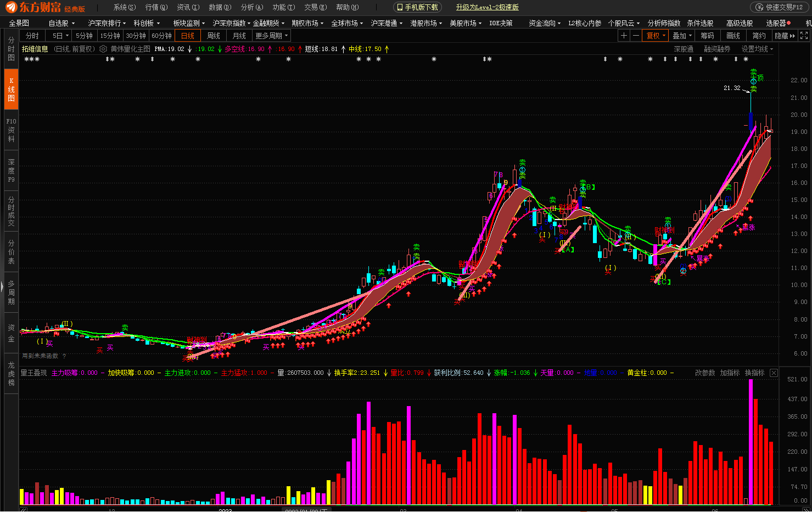Open 全景图 view
This screenshot has width=812, height=512.
pyautogui.click(x=19, y=23)
